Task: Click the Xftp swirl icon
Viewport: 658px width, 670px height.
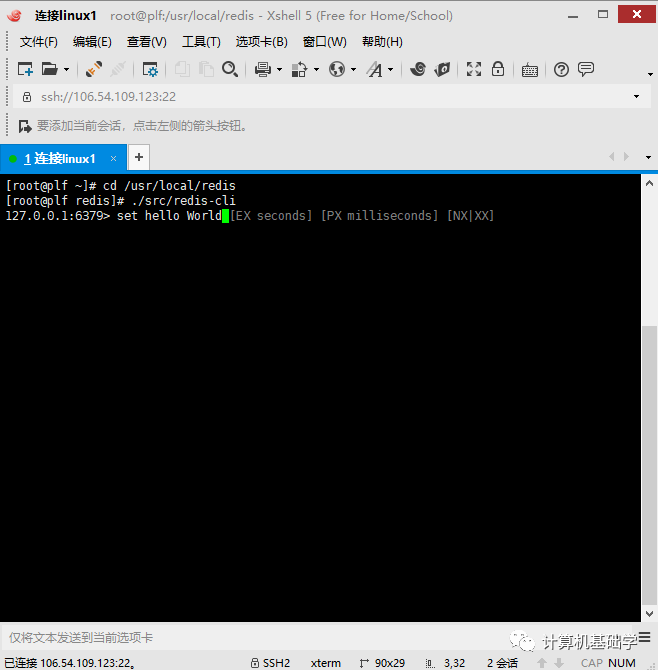Action: 417,69
